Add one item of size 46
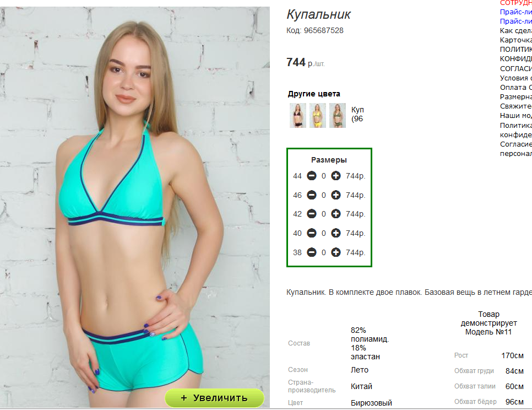The image size is (532, 410). click(336, 195)
